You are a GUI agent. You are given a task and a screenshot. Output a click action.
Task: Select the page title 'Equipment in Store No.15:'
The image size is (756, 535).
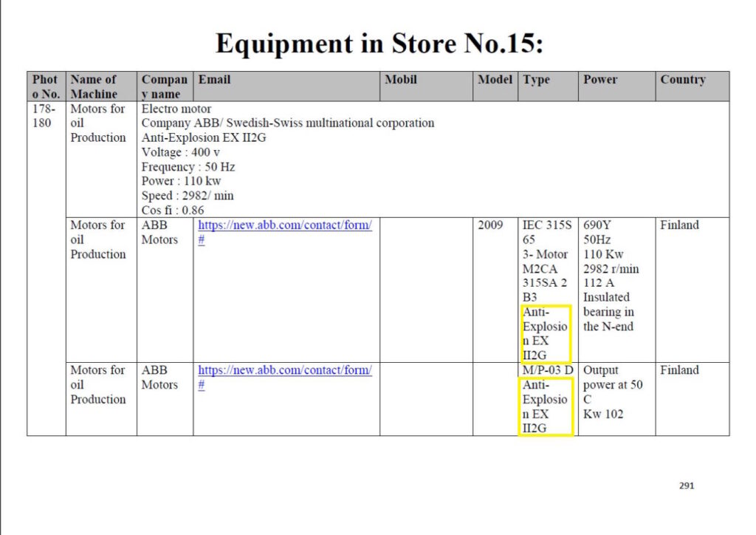(x=379, y=44)
